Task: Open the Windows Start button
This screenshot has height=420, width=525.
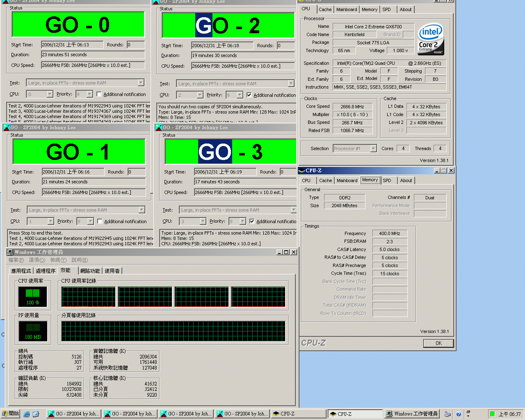Action: click(10, 414)
